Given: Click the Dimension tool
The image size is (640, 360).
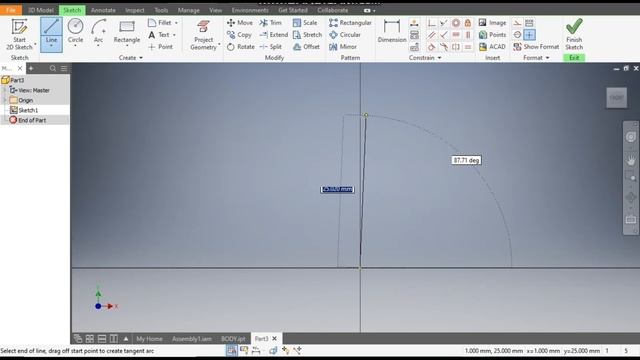Looking at the screenshot, I should pyautogui.click(x=392, y=31).
